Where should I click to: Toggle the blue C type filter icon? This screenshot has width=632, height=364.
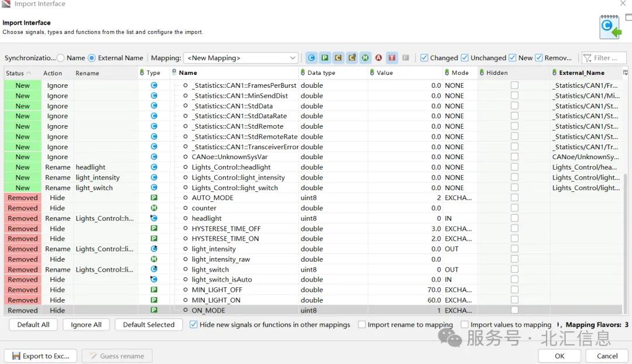click(x=311, y=57)
